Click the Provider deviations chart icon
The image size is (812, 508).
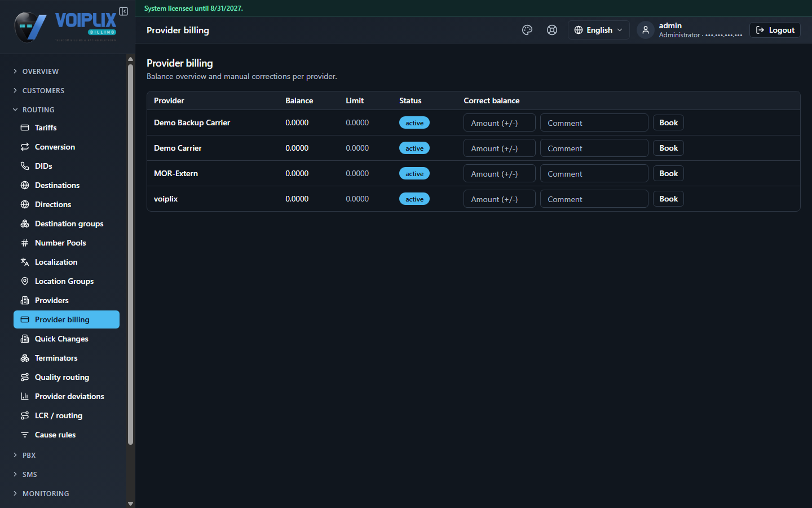[x=25, y=396]
